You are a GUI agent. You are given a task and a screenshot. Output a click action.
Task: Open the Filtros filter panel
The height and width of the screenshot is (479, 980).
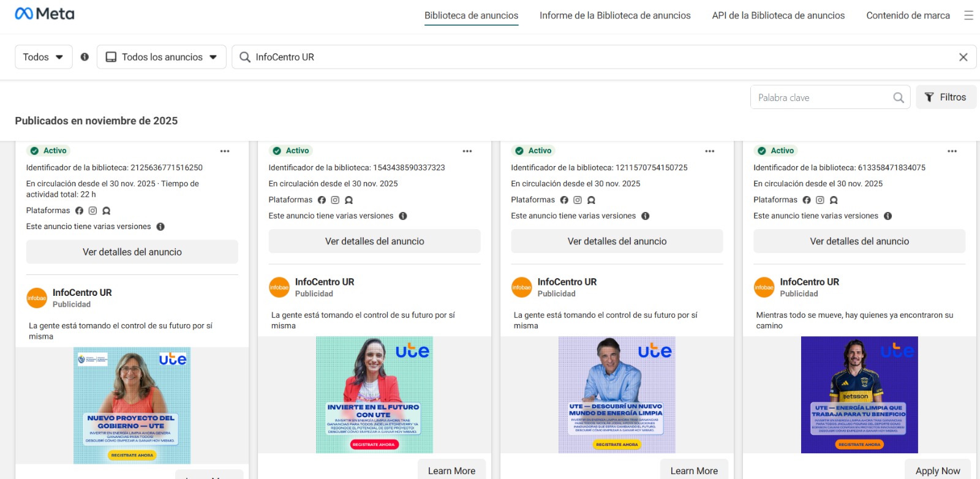tap(946, 97)
